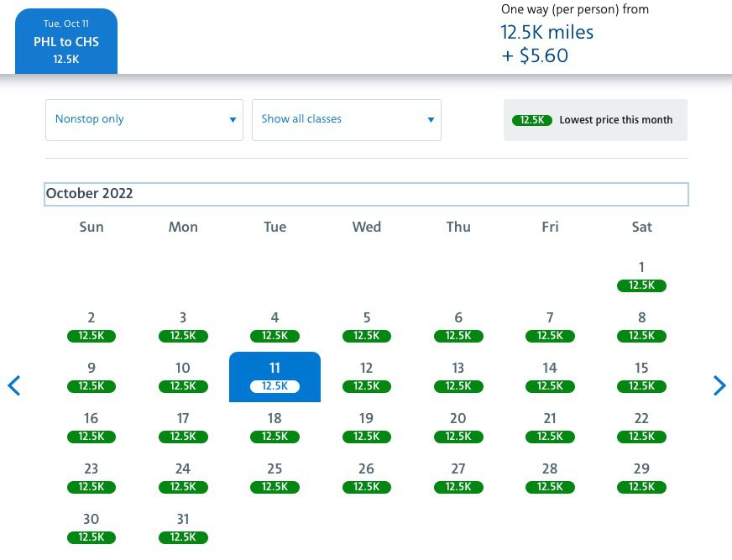Open the Nonstop only dropdown
732x560 pixels.
click(x=144, y=119)
